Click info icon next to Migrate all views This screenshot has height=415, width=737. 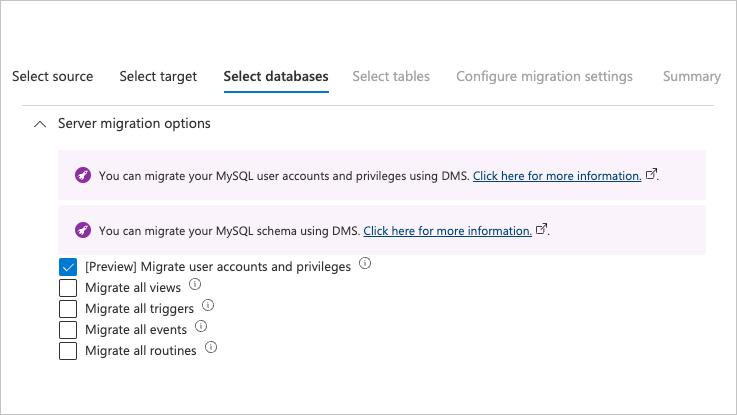(195, 286)
